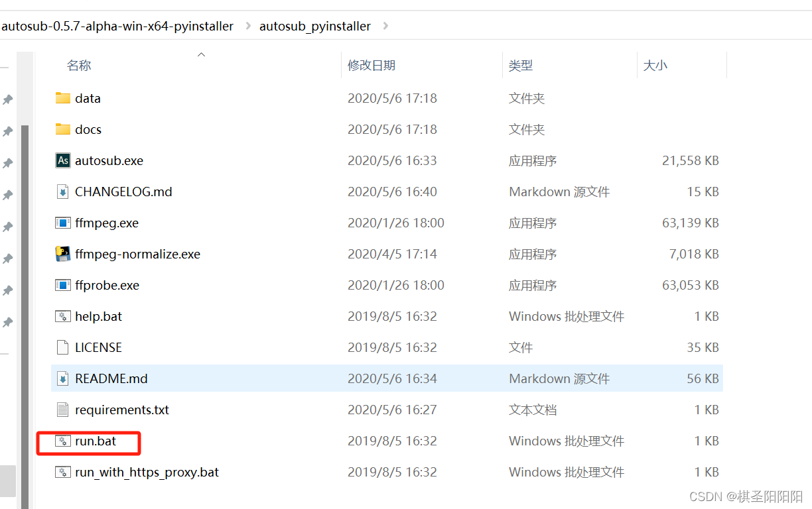Click the README.md file icon
812x509 pixels.
(x=63, y=378)
